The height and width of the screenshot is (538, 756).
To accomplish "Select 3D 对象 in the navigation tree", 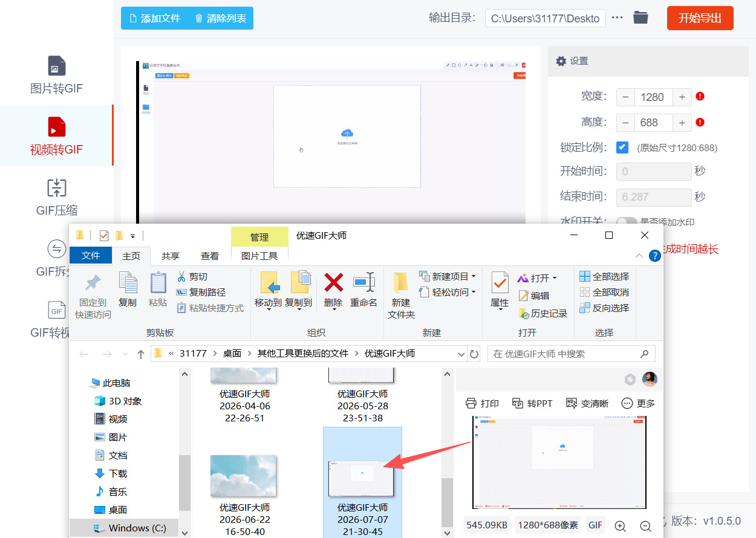I will [117, 401].
